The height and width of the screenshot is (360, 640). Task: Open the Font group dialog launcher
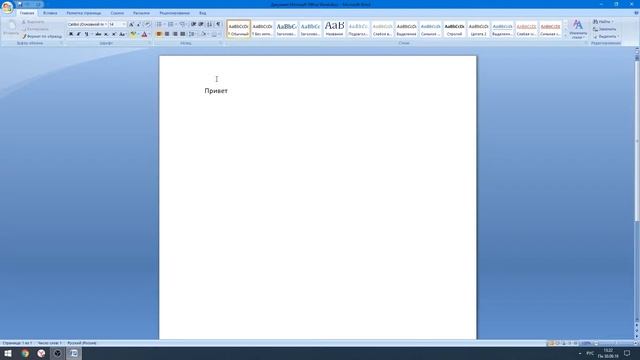(x=149, y=43)
